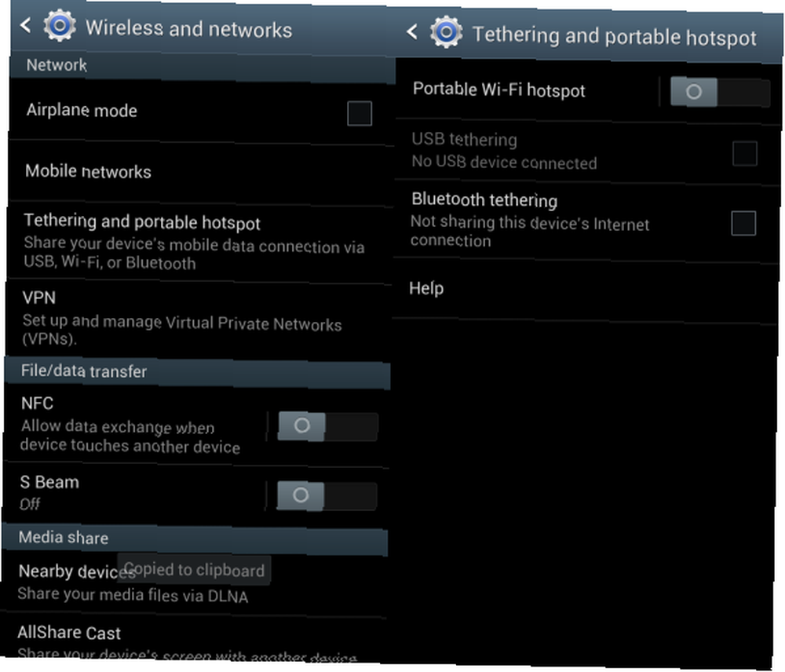Tap settings gear icon beside Wireless and networks

60,26
